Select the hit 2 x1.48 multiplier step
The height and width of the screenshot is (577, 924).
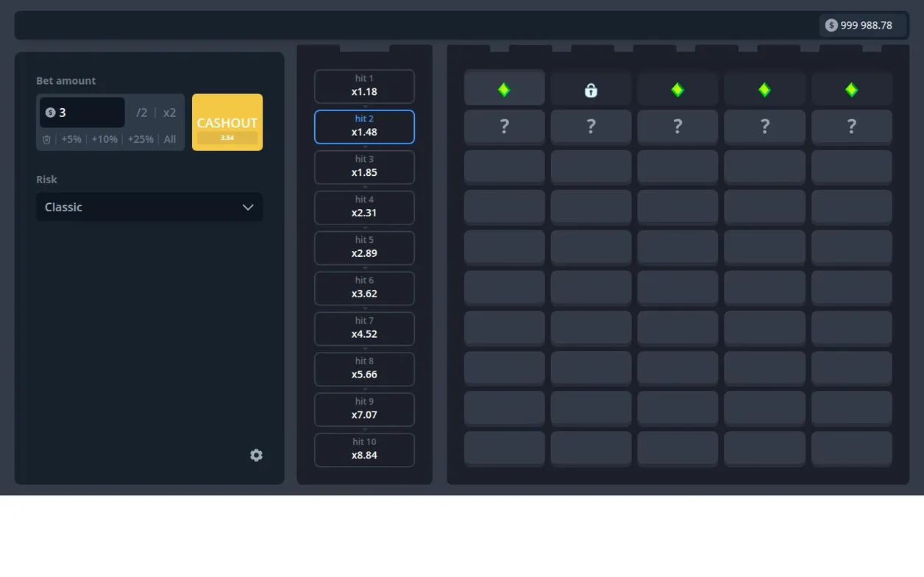tap(364, 127)
